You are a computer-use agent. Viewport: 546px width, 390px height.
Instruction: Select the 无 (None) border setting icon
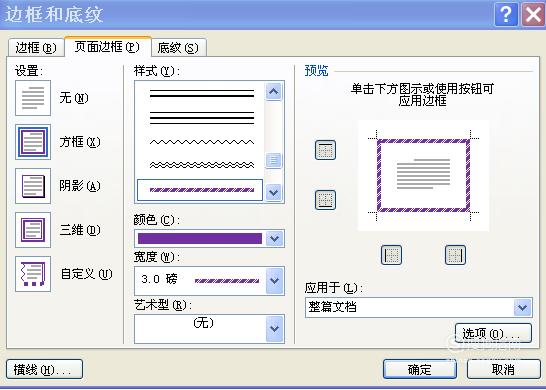pyautogui.click(x=33, y=98)
